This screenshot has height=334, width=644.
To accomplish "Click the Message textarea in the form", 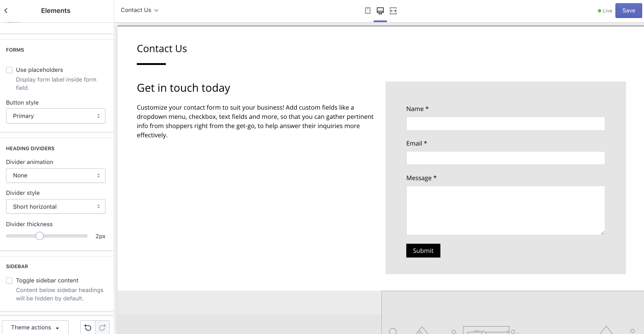I will 505,210.
